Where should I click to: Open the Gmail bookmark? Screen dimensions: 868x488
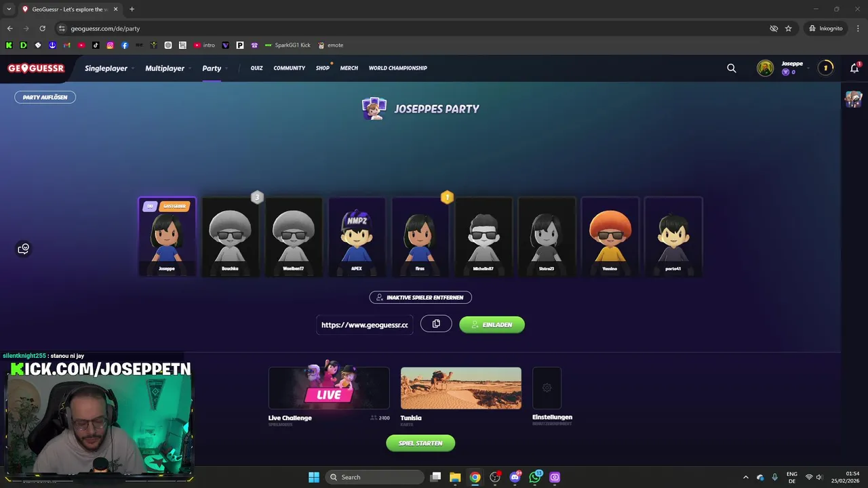tap(66, 45)
